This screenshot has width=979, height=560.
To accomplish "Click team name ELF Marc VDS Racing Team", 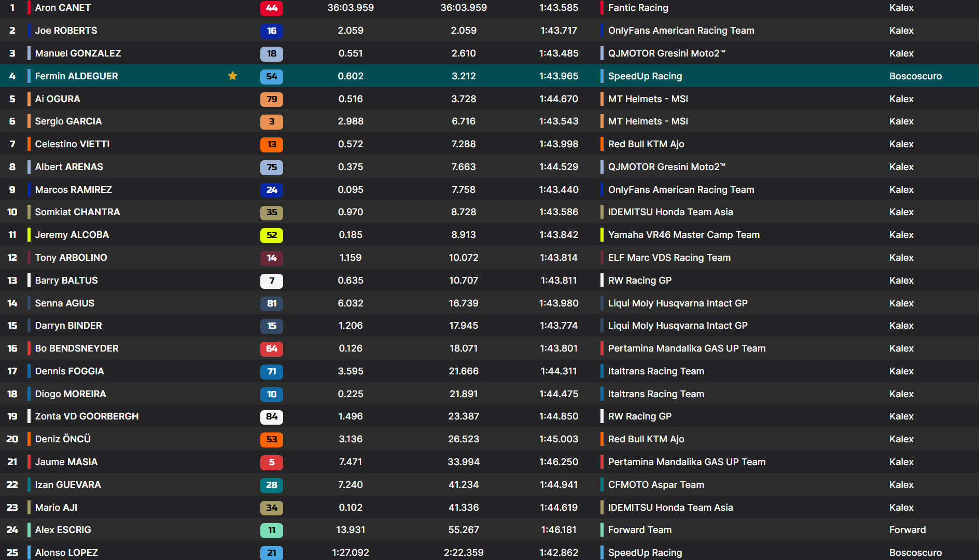I will (x=669, y=258).
